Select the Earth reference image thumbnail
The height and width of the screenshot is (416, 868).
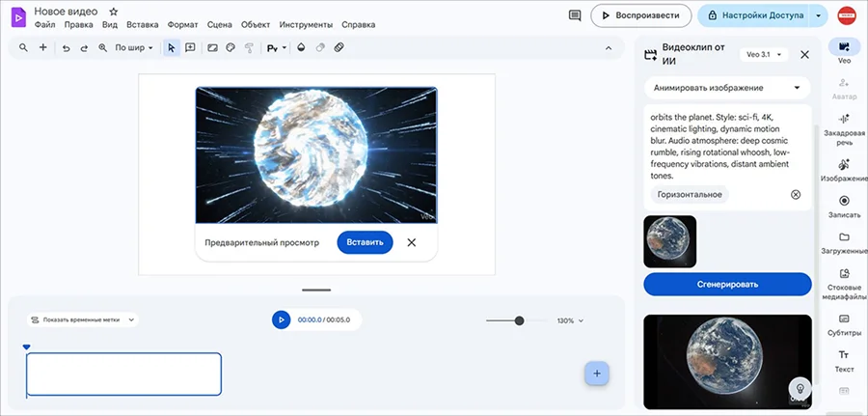click(670, 241)
